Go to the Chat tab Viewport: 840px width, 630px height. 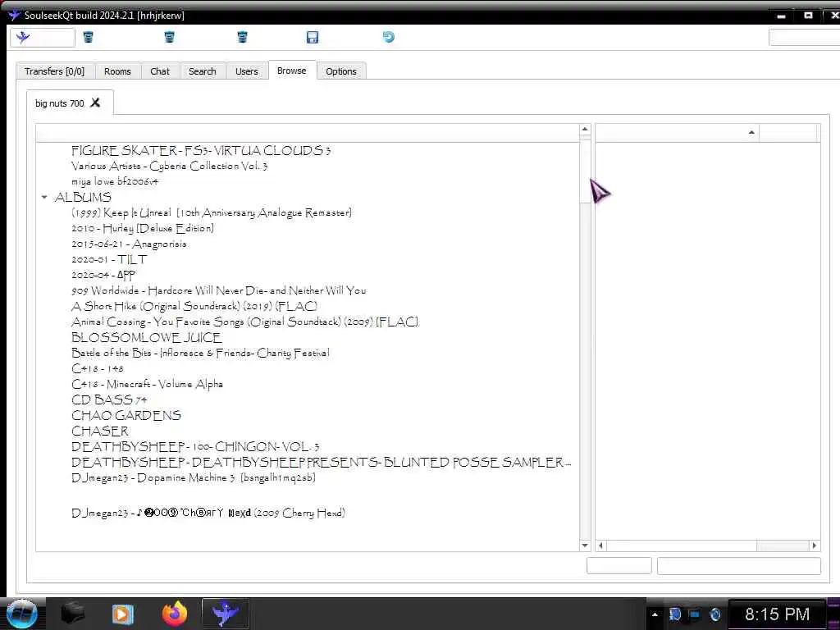coord(160,71)
